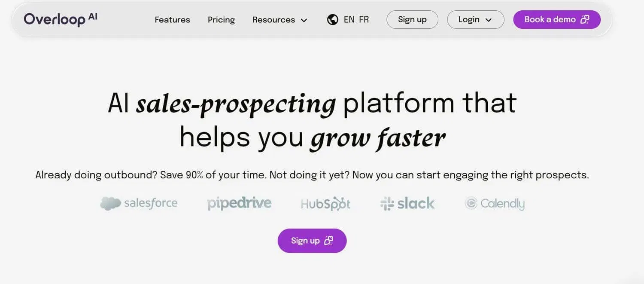
Task: Click the icon on the center Sign up button
Action: (328, 241)
